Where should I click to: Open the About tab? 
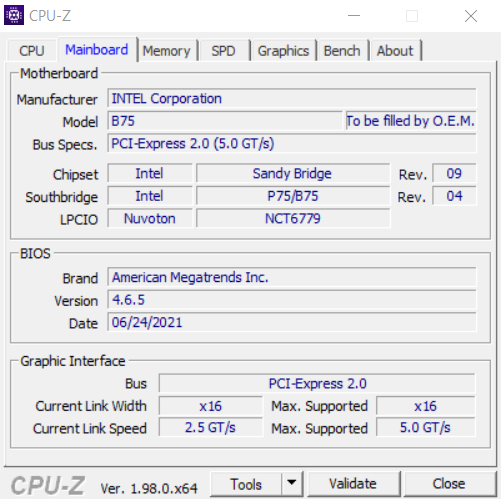pyautogui.click(x=395, y=51)
